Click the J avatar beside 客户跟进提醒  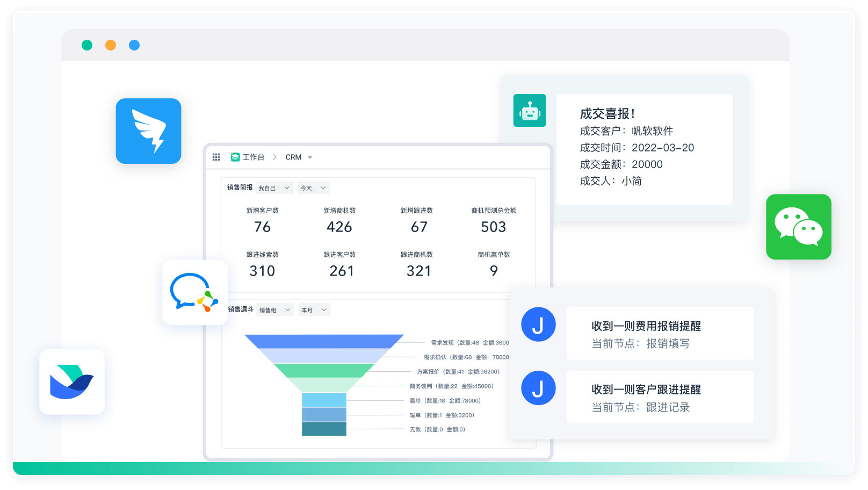coord(538,388)
